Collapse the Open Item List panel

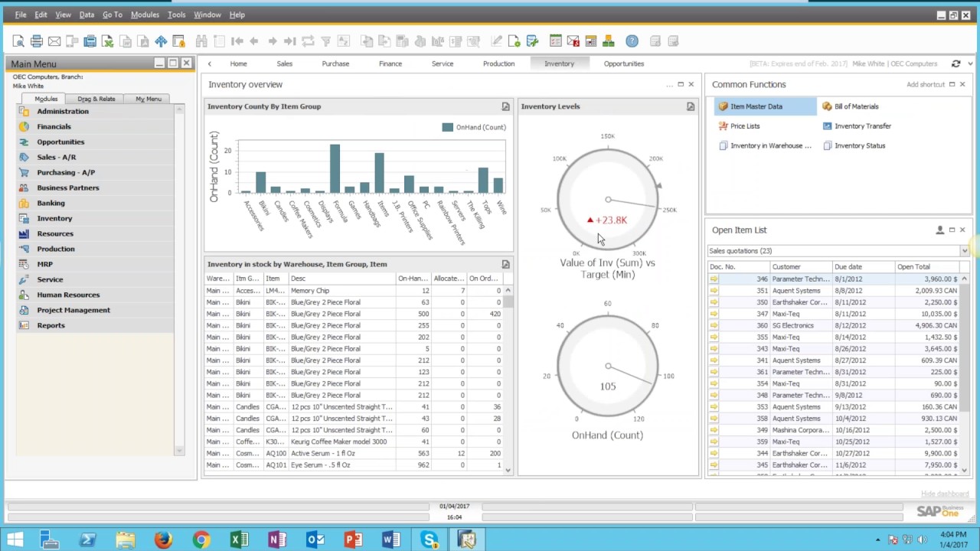pos(952,230)
